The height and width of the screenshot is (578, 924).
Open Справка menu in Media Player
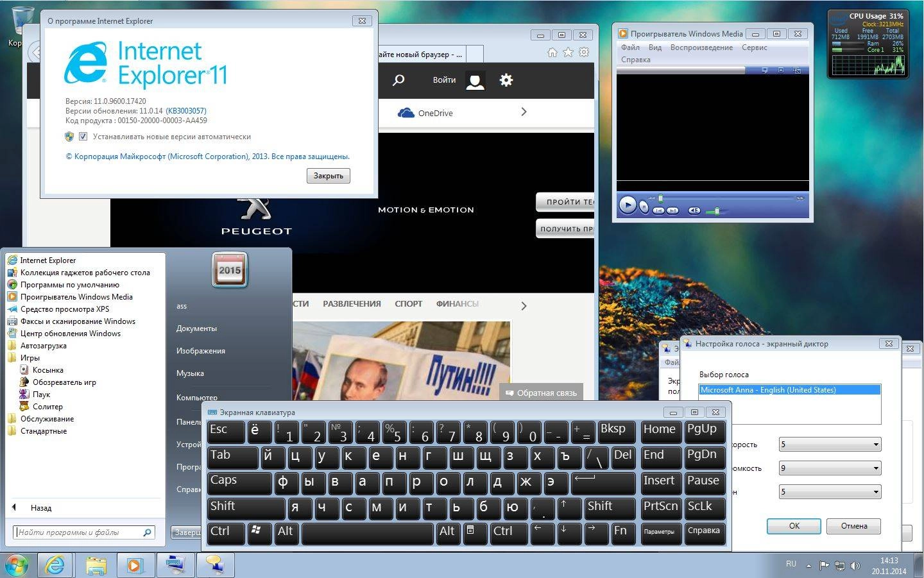pyautogui.click(x=636, y=60)
